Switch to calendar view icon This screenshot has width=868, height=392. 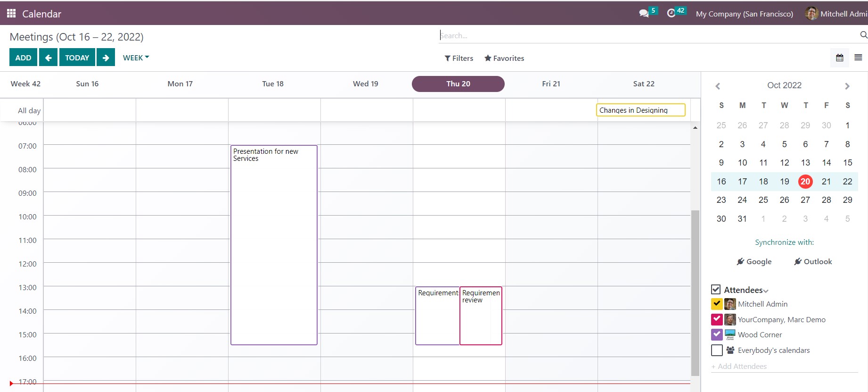(840, 58)
